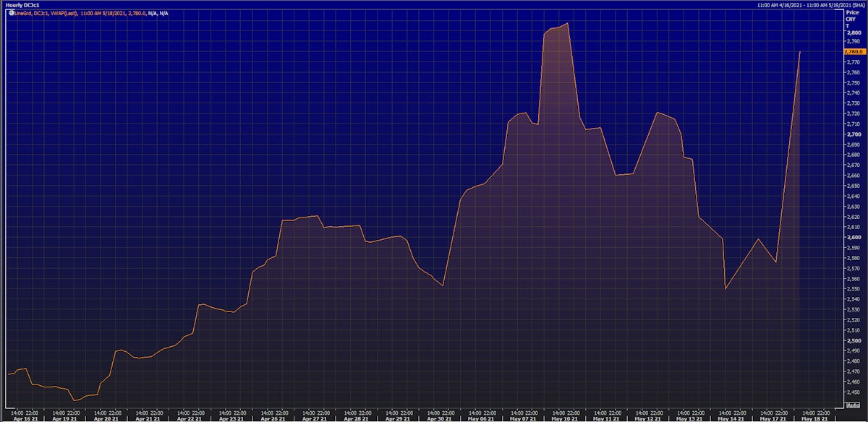
Task: Click the May 17 21 date label
Action: point(772,418)
